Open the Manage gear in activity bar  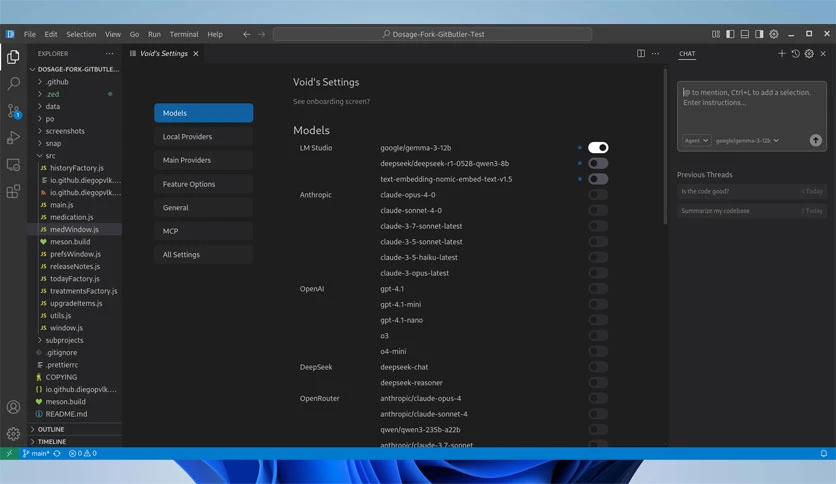(13, 434)
